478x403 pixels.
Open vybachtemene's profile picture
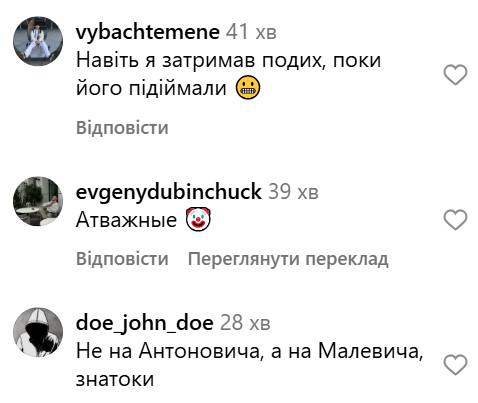(38, 41)
